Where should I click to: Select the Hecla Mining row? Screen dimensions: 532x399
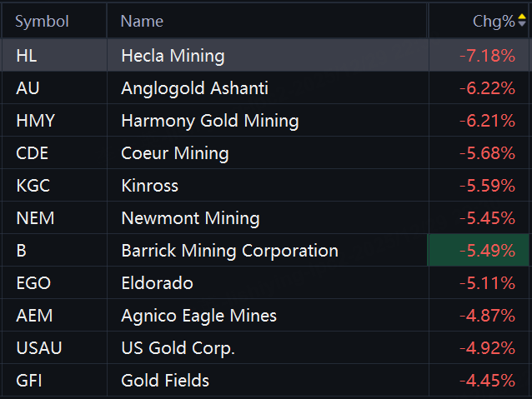(x=173, y=56)
